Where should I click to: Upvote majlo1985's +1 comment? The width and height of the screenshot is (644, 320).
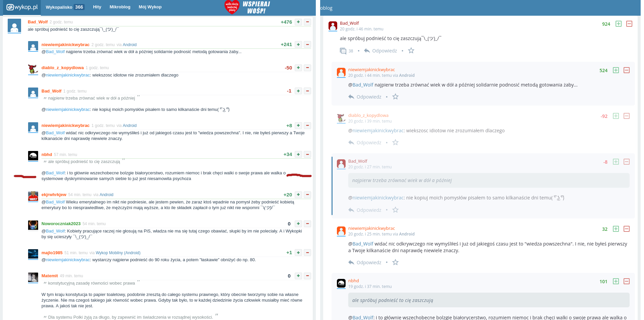pyautogui.click(x=298, y=253)
